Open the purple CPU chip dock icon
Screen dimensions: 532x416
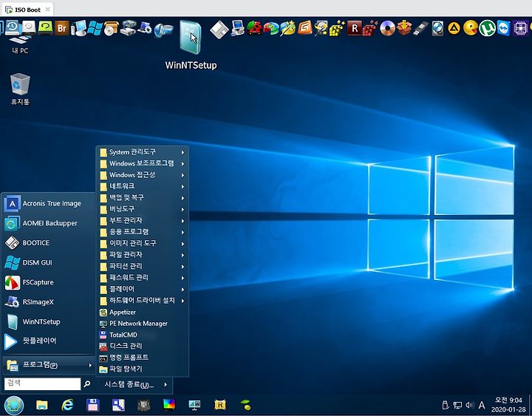(x=520, y=28)
